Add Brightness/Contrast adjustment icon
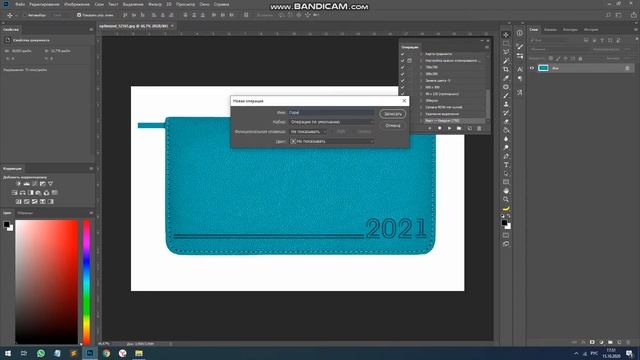 click(18, 184)
